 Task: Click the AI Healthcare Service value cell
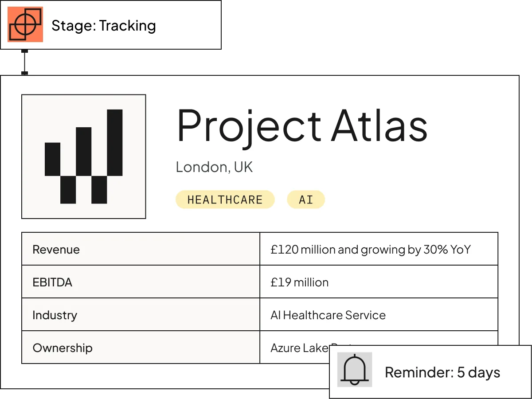coord(379,315)
